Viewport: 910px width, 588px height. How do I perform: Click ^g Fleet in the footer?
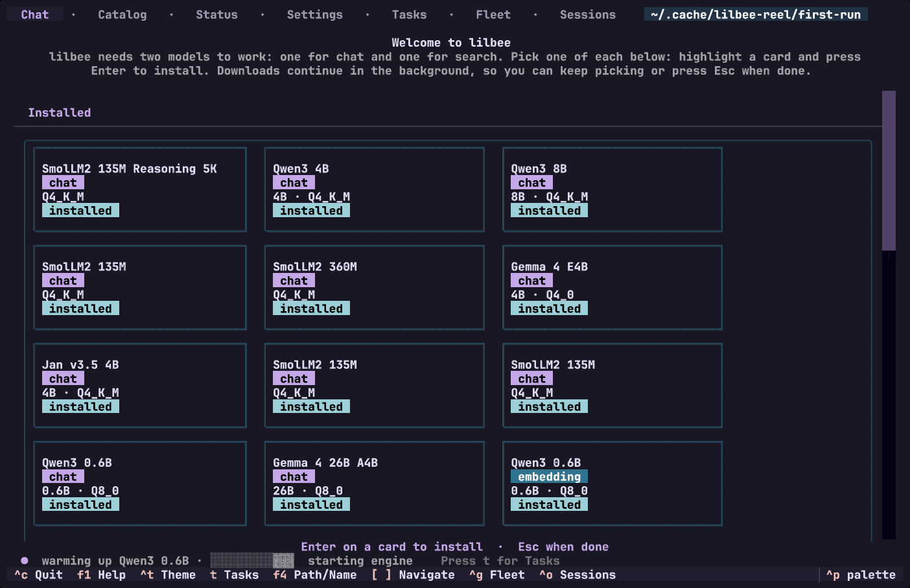(497, 574)
